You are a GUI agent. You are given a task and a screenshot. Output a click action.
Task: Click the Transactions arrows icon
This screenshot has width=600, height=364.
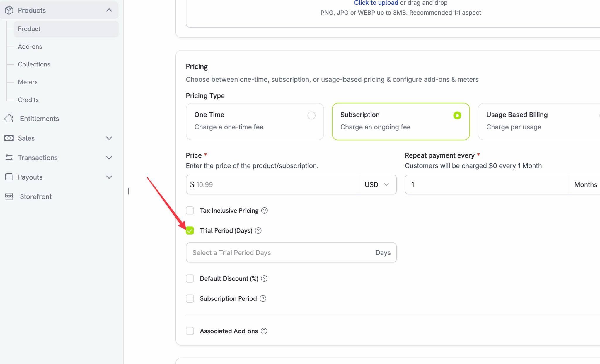tap(9, 158)
